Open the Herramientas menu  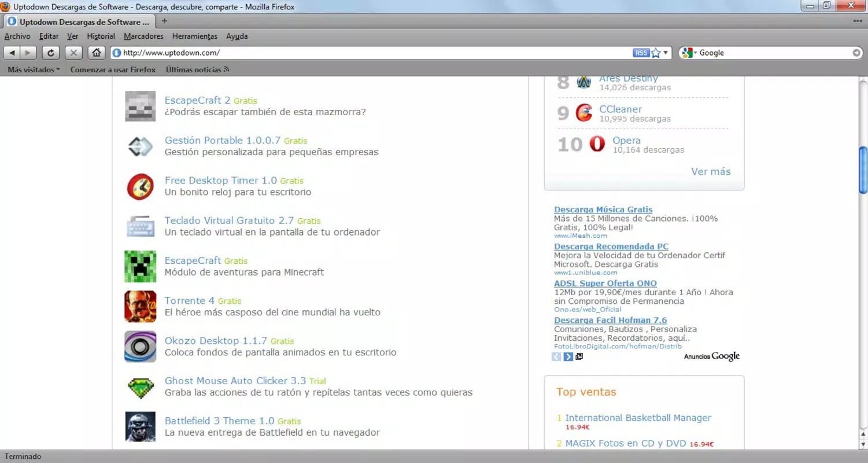coord(195,36)
